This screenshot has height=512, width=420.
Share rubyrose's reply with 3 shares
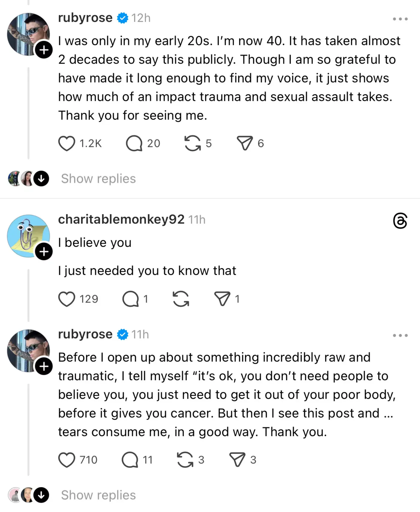click(237, 460)
